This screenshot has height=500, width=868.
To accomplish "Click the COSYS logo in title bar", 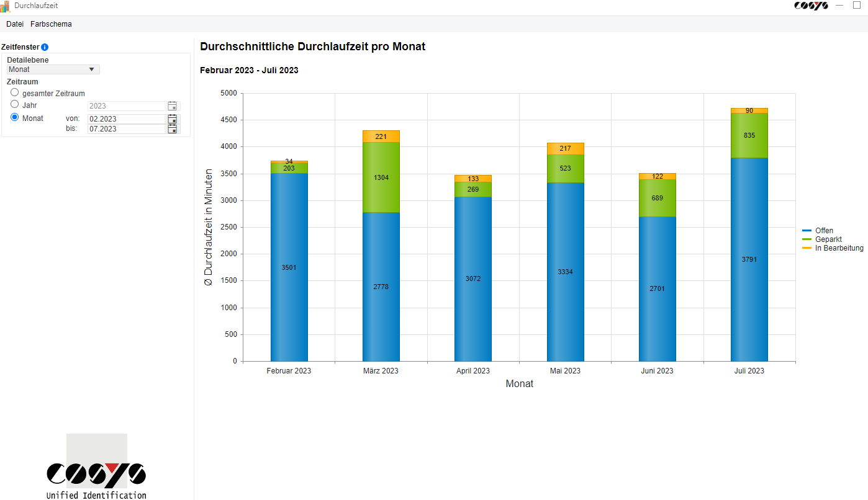I will pyautogui.click(x=811, y=6).
